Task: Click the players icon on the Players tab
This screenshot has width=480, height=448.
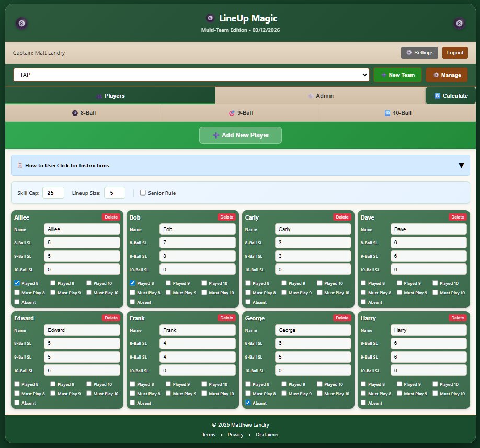Action: [x=99, y=95]
